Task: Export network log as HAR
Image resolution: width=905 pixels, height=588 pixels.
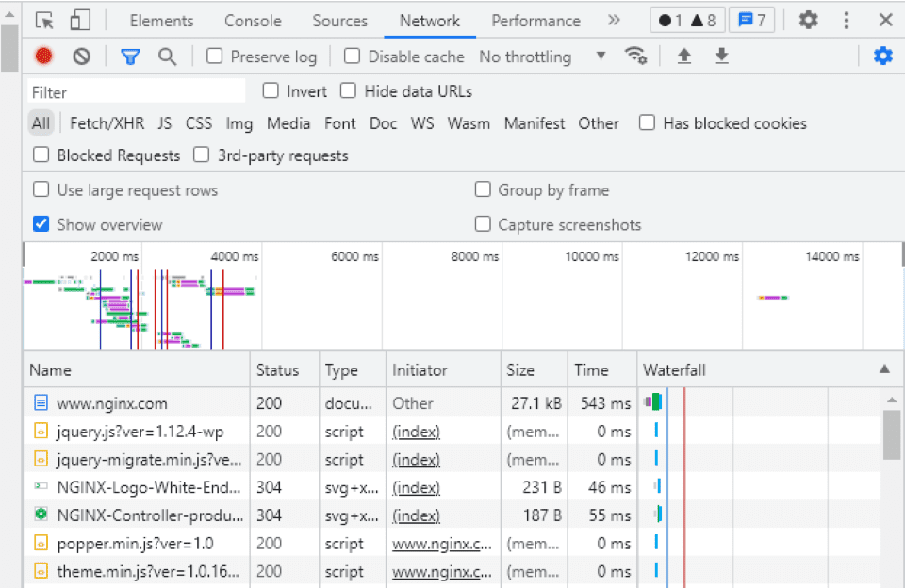Action: [x=721, y=56]
